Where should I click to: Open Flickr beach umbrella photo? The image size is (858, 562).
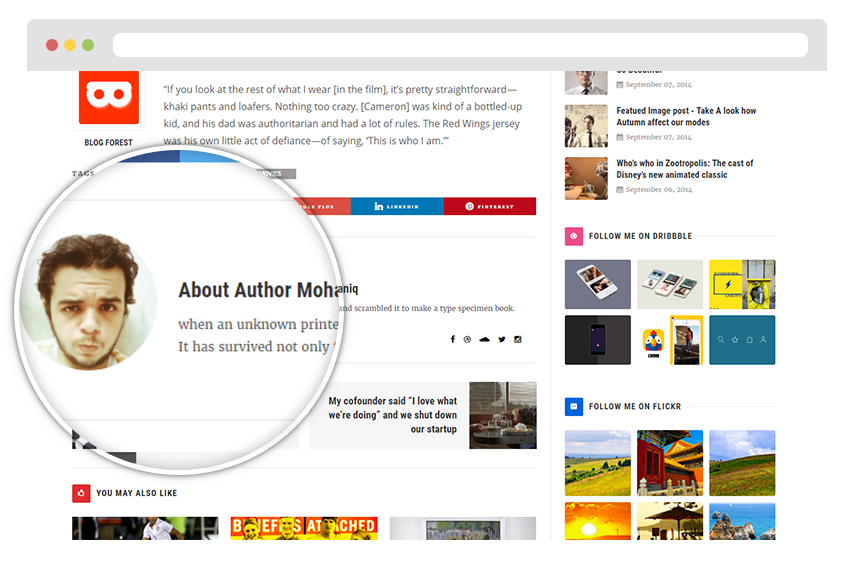pyautogui.click(x=670, y=521)
